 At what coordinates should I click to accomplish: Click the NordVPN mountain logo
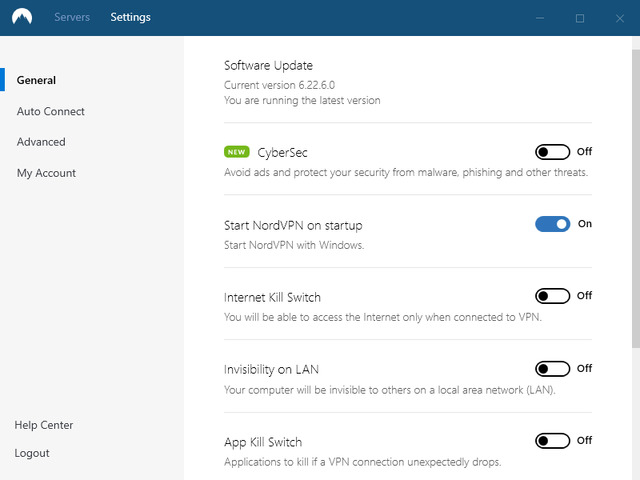(x=21, y=17)
